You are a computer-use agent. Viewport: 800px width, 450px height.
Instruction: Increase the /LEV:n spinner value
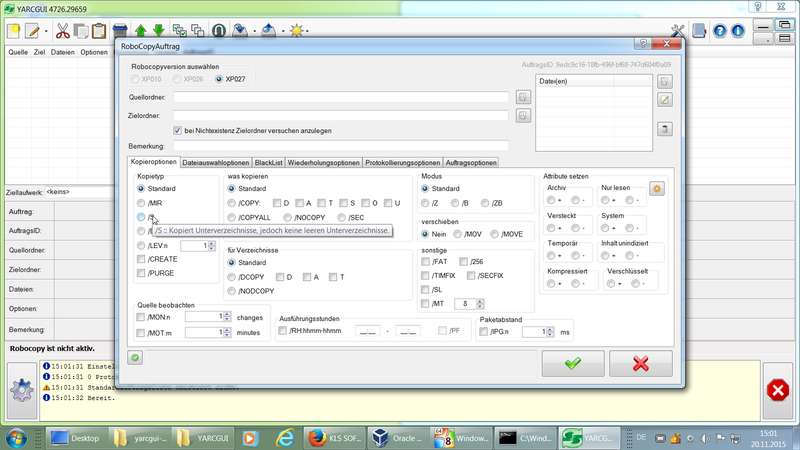tap(211, 242)
